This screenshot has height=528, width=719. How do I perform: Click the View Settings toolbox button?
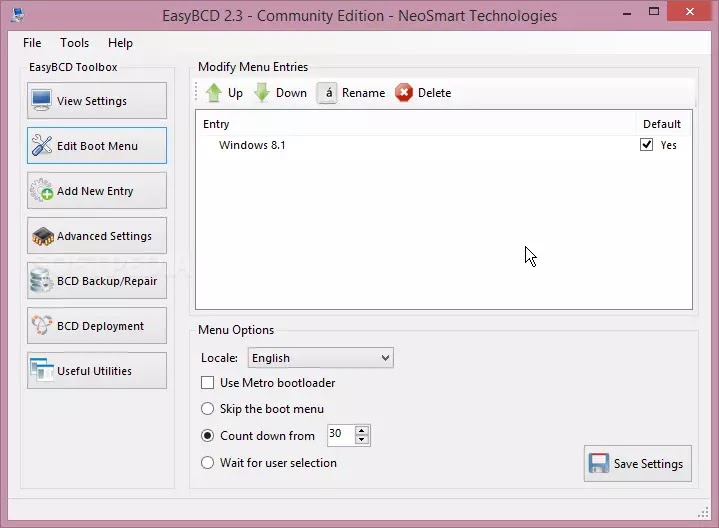[97, 100]
